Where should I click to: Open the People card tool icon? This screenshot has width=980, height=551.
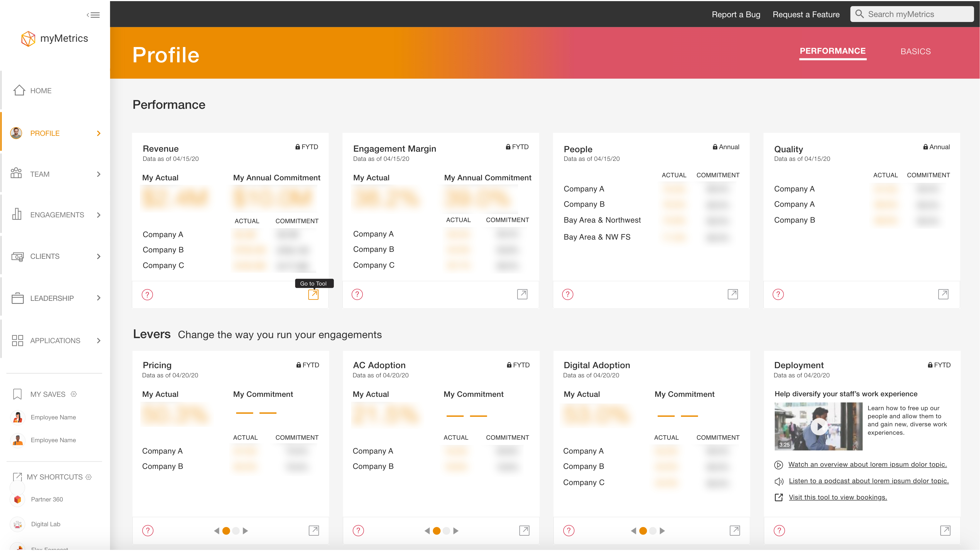tap(733, 294)
